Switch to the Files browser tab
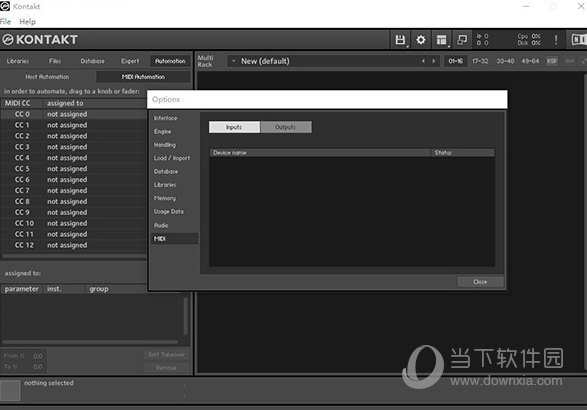 pos(55,61)
